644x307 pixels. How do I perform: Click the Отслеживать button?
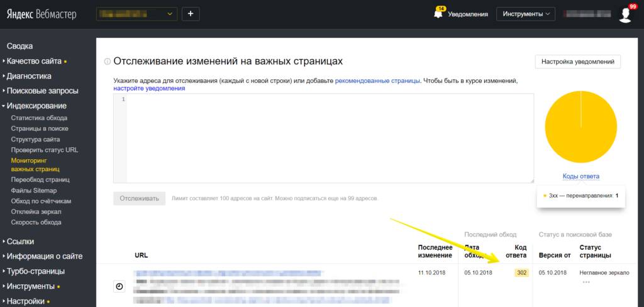pyautogui.click(x=139, y=199)
